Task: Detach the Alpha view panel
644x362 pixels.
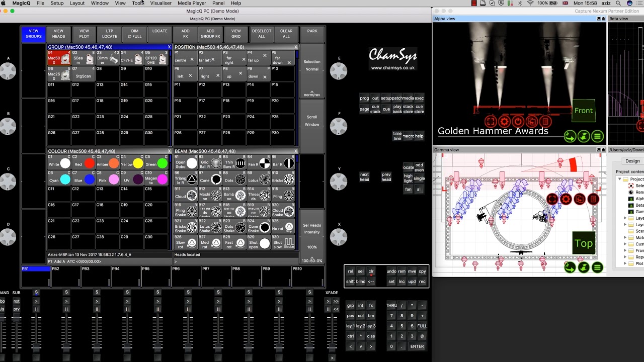Action: click(599, 19)
